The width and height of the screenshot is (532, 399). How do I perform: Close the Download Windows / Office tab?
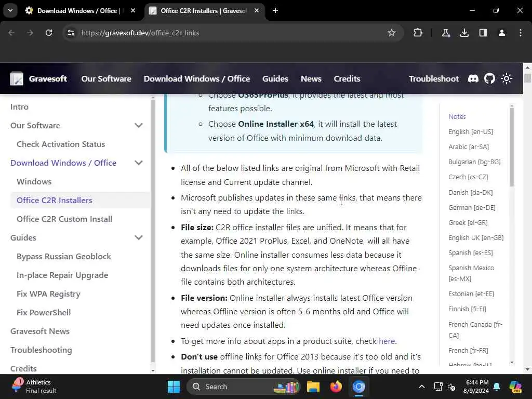pos(133,10)
